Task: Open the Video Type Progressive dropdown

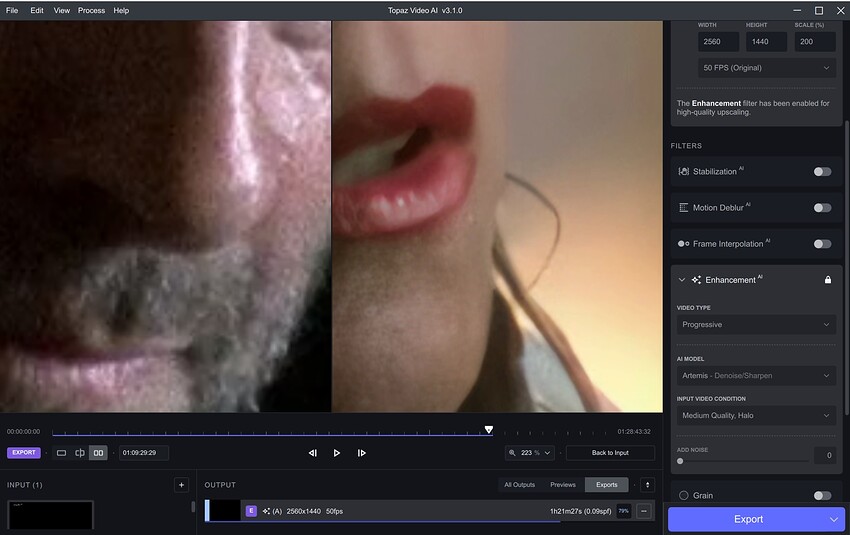Action: 756,324
